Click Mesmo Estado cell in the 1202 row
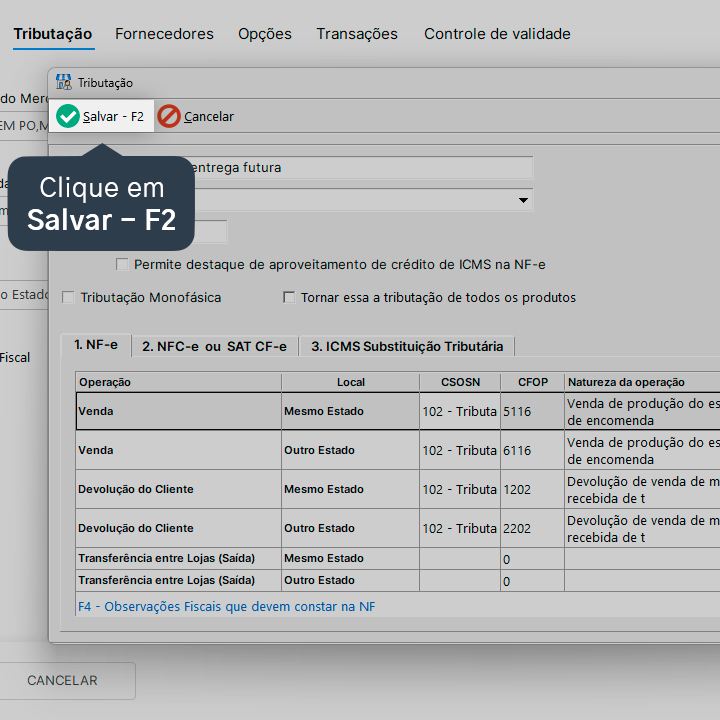This screenshot has height=720, width=720. coord(350,489)
